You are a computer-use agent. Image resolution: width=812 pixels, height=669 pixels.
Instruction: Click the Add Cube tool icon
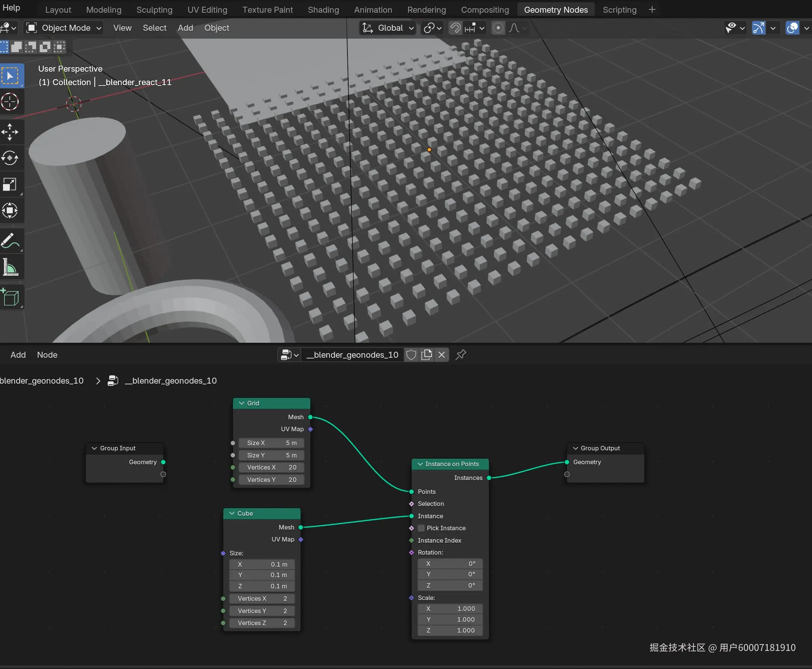[10, 297]
